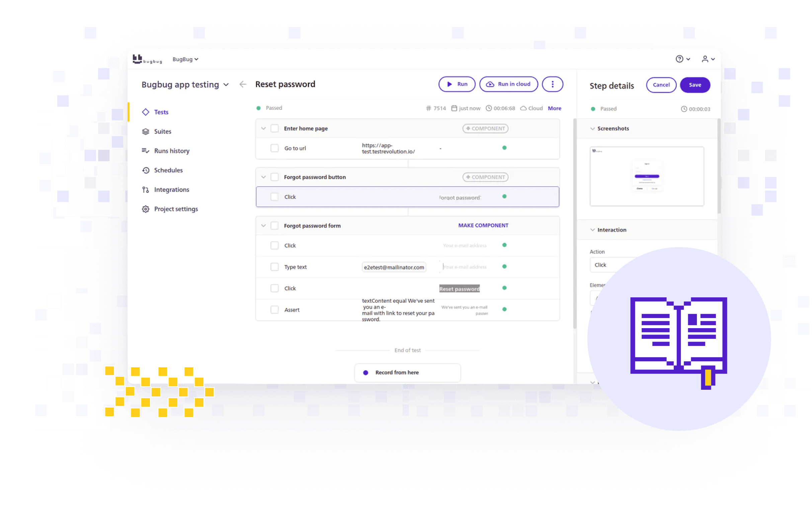Cancel the step details changes
The height and width of the screenshot is (517, 812).
[x=661, y=85]
